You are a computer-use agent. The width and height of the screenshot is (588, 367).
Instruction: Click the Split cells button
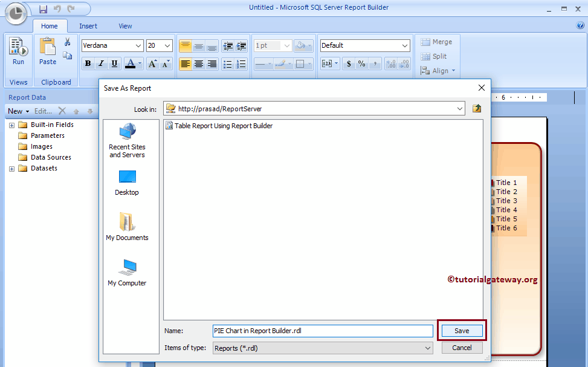click(434, 56)
